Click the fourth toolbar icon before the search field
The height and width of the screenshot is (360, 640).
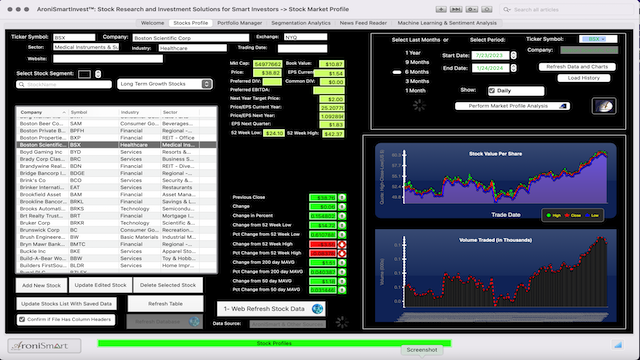pyautogui.click(x=487, y=9)
